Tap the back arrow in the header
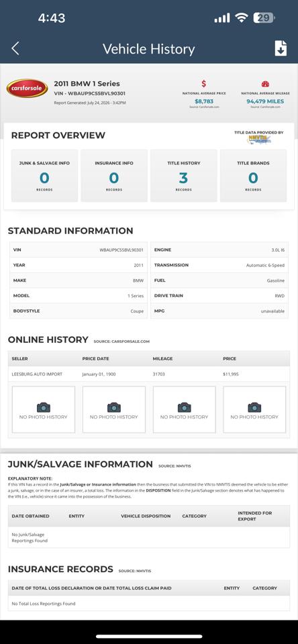 15,48
